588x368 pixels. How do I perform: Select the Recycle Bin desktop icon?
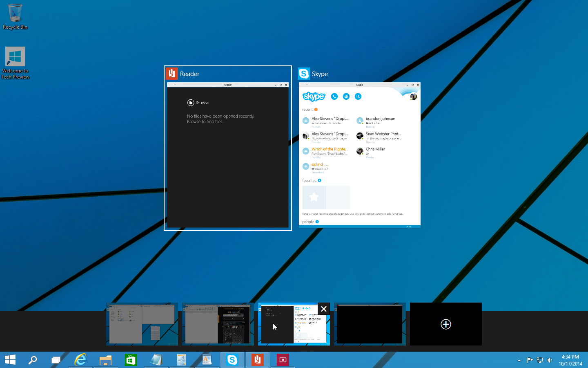[x=15, y=17]
